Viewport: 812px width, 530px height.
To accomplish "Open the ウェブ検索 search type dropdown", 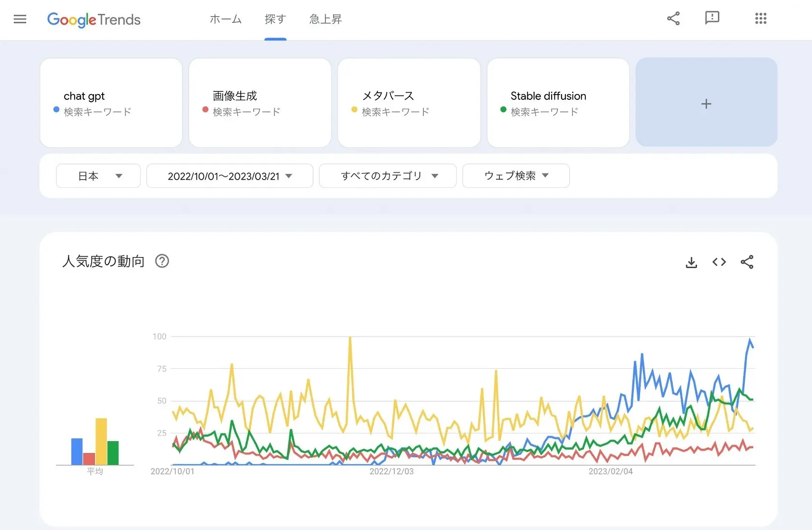I will pyautogui.click(x=516, y=176).
